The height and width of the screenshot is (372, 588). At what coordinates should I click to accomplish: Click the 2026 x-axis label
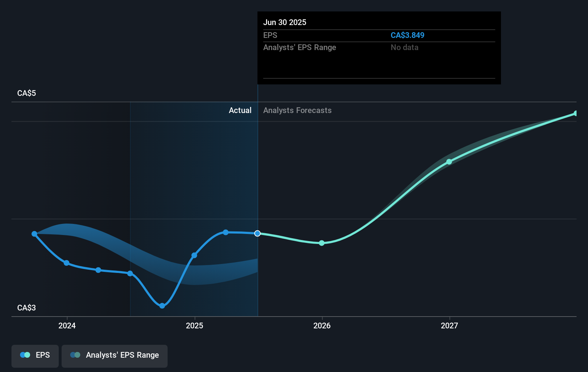click(x=322, y=325)
